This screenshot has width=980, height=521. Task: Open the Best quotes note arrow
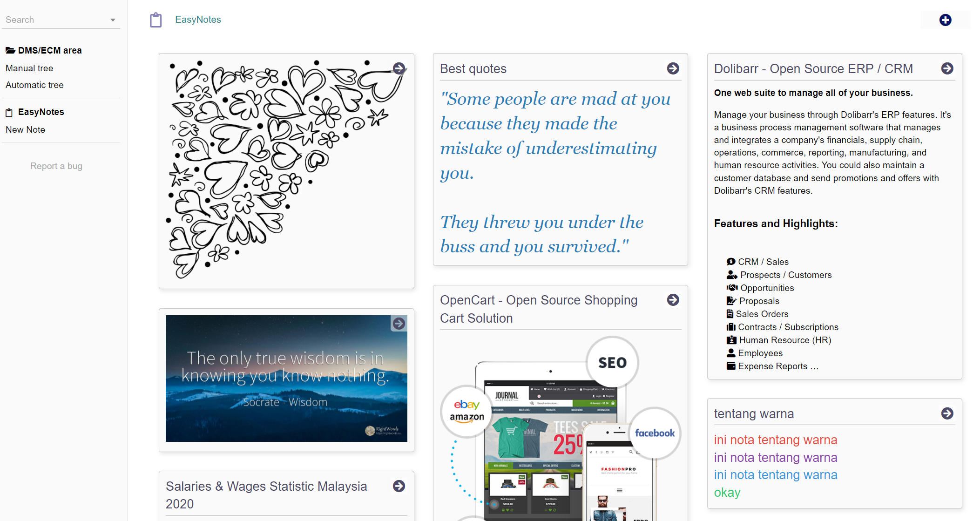tap(673, 68)
